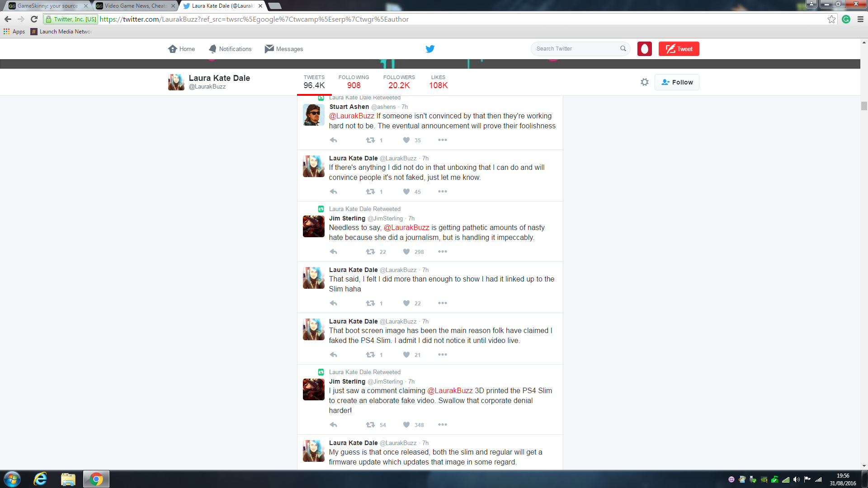Compose a new Tweet
Screen dimensions: 868x488
tap(679, 49)
